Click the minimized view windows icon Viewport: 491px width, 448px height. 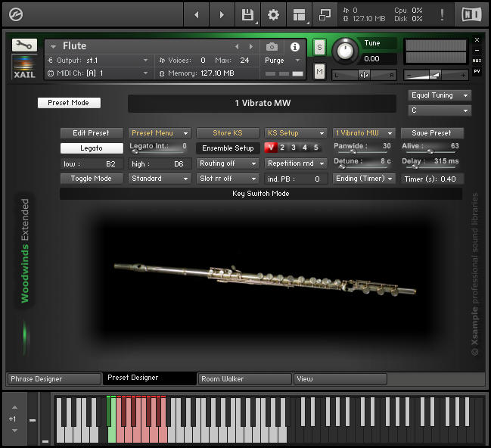point(325,14)
